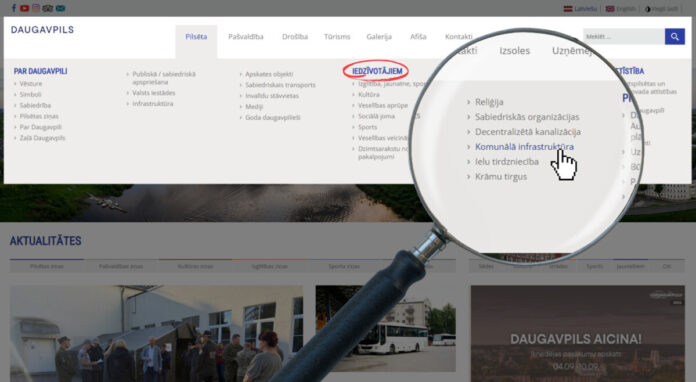The image size is (696, 382).
Task: Open the Sociālā joma link
Action: coord(376,116)
